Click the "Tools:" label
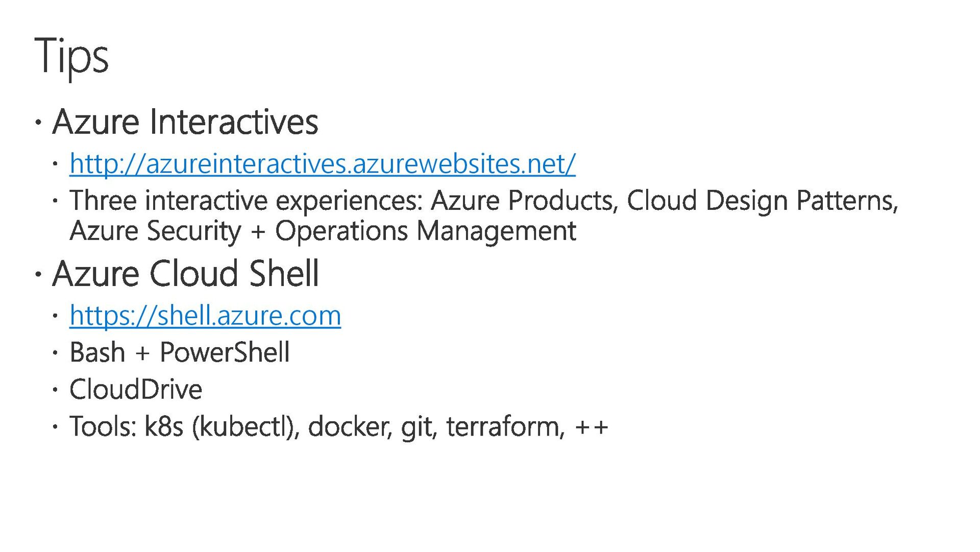 click(103, 426)
